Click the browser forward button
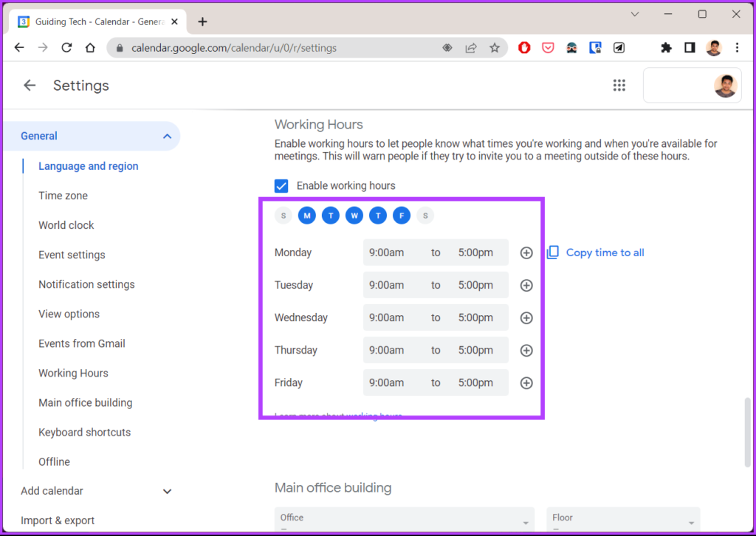This screenshot has height=536, width=756. pyautogui.click(x=43, y=48)
